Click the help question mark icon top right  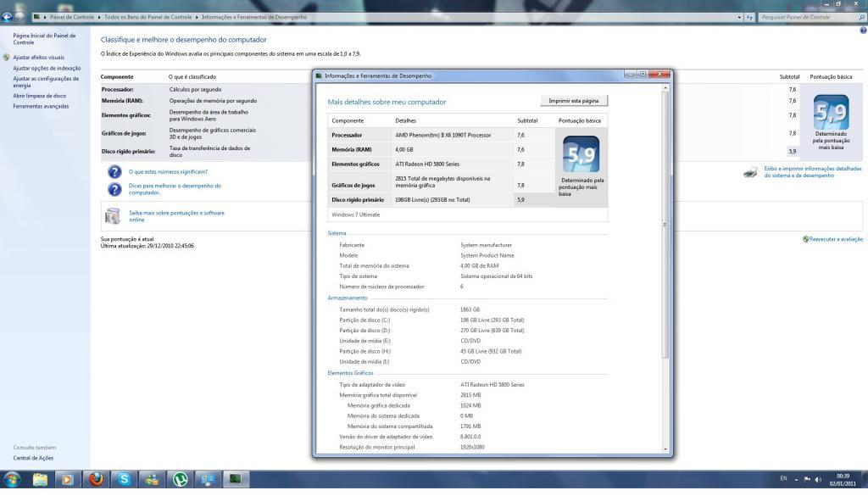pyautogui.click(x=863, y=31)
